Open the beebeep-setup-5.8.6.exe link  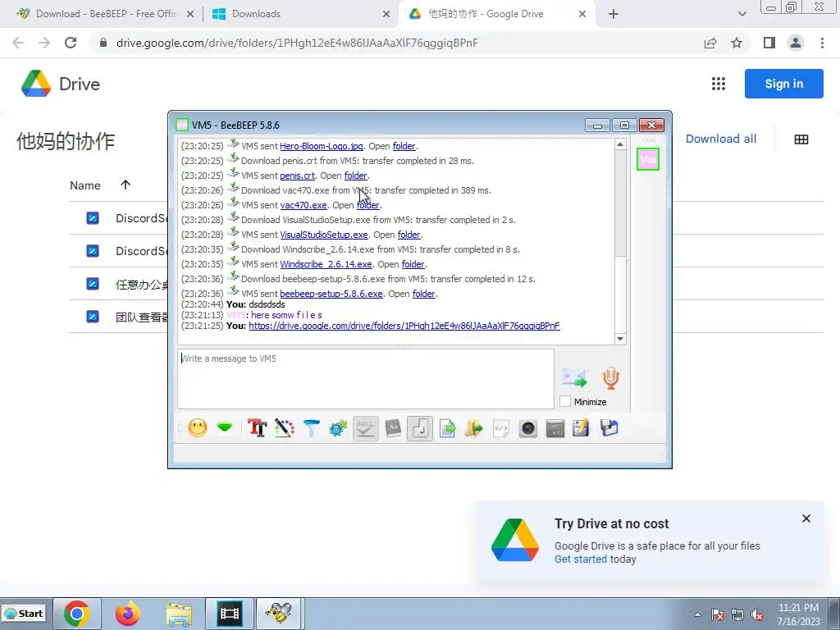click(331, 294)
